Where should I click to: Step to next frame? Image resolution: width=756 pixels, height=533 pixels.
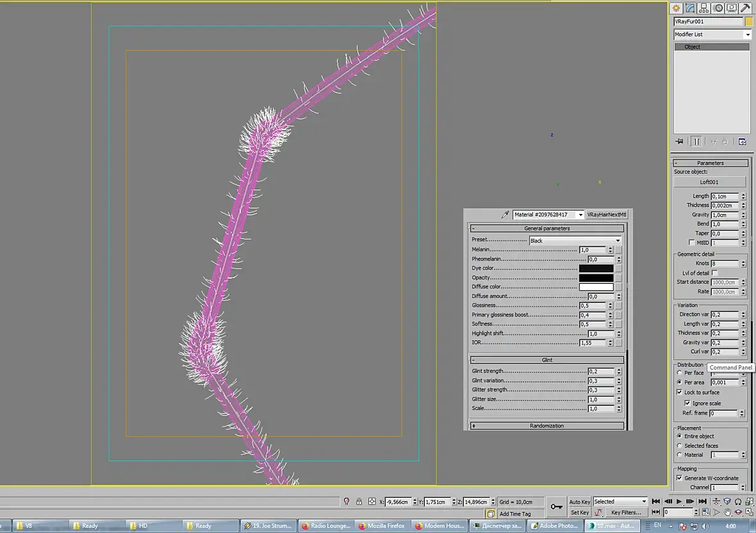point(691,502)
